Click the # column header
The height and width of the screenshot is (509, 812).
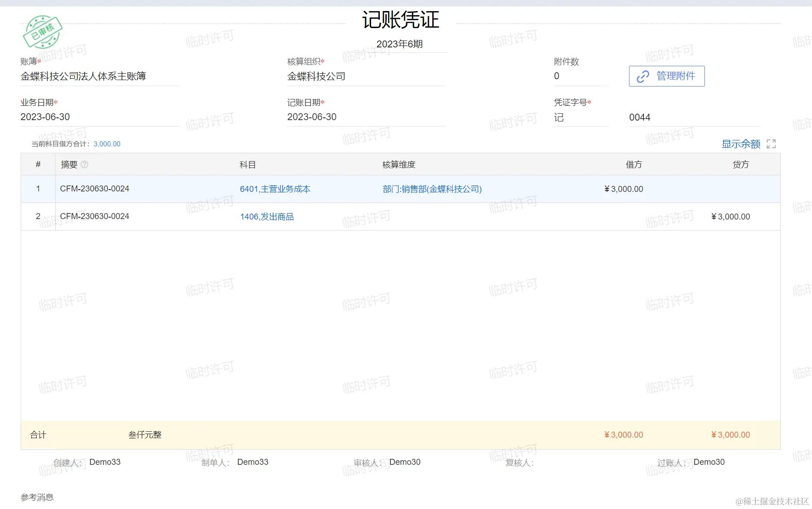coord(38,164)
